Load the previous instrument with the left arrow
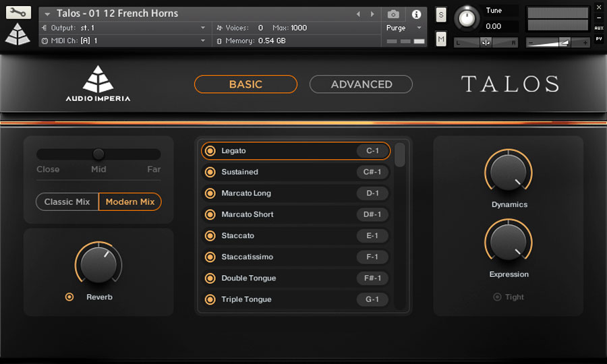 358,14
